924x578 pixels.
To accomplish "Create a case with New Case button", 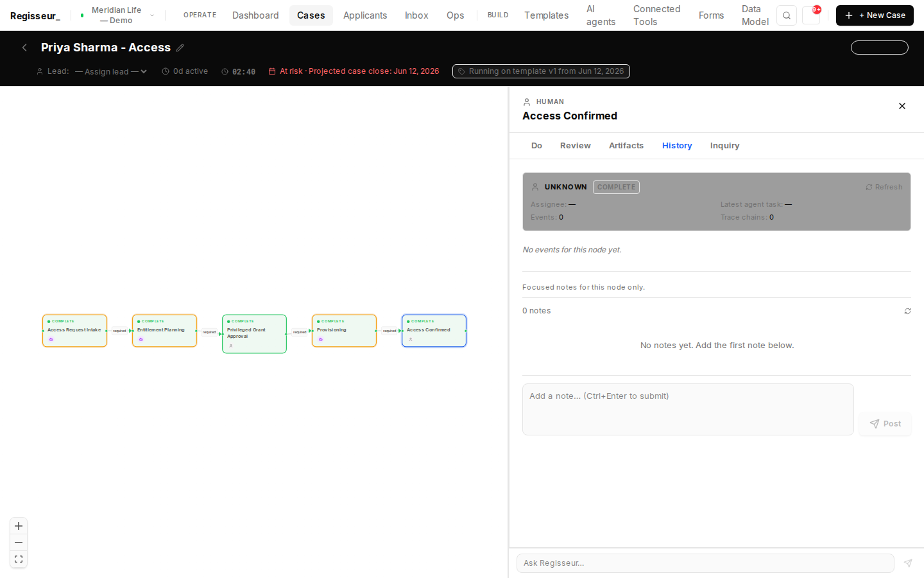I will click(875, 15).
